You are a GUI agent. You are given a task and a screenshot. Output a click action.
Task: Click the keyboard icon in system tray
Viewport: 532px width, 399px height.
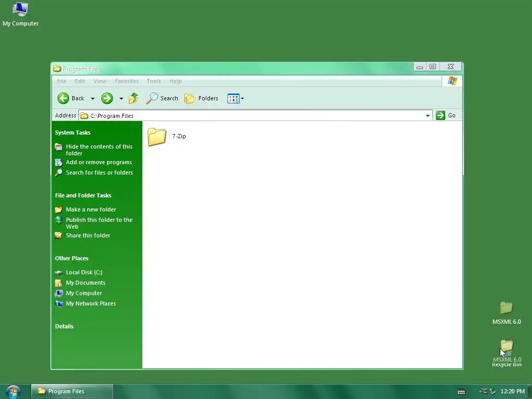(x=461, y=392)
